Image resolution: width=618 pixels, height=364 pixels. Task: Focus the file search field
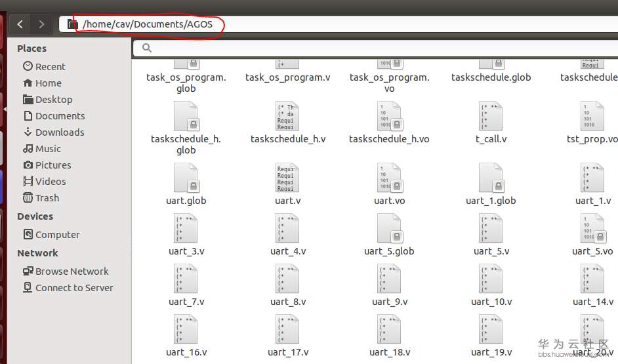click(376, 48)
